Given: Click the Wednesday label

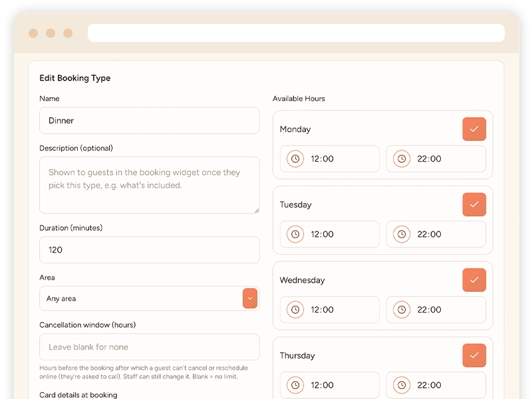Looking at the screenshot, I should [303, 280].
